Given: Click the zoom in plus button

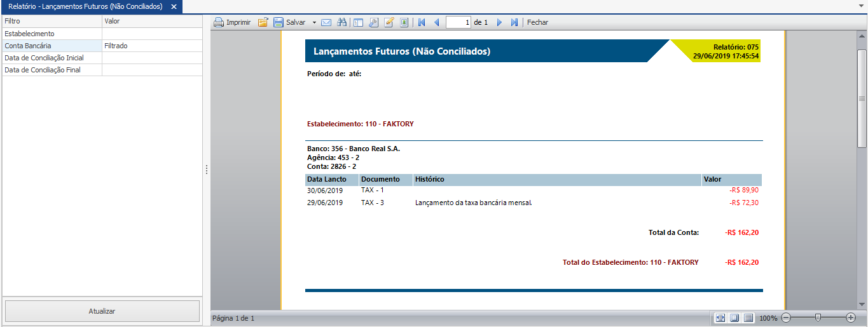Looking at the screenshot, I should click(x=851, y=317).
